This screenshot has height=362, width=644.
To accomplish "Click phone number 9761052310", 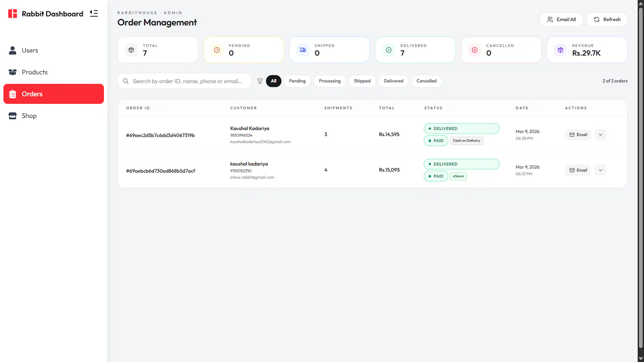I will (241, 171).
